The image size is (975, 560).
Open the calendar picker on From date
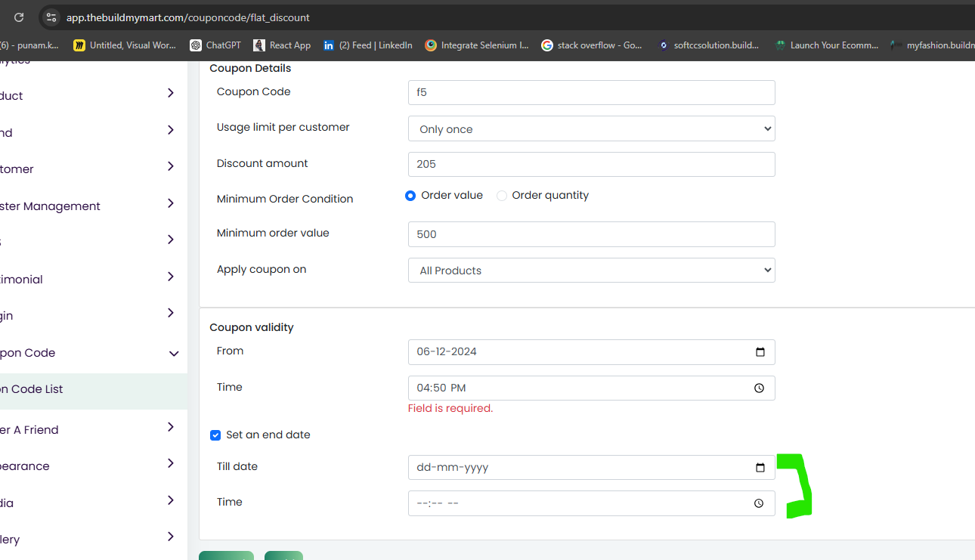(x=760, y=352)
